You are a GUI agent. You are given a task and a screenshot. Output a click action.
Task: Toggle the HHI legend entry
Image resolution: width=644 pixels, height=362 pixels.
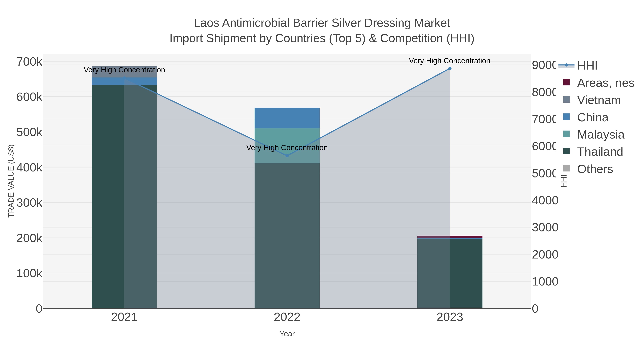click(x=578, y=65)
